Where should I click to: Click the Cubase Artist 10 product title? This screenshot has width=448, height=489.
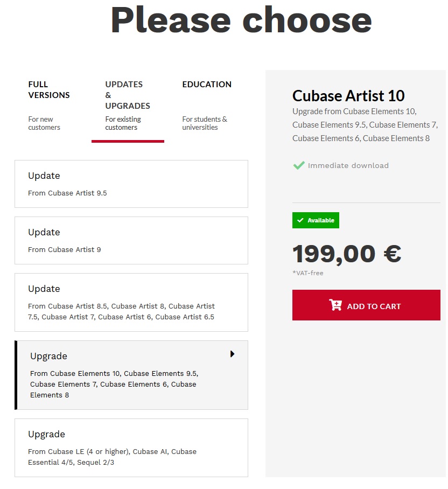coord(348,96)
